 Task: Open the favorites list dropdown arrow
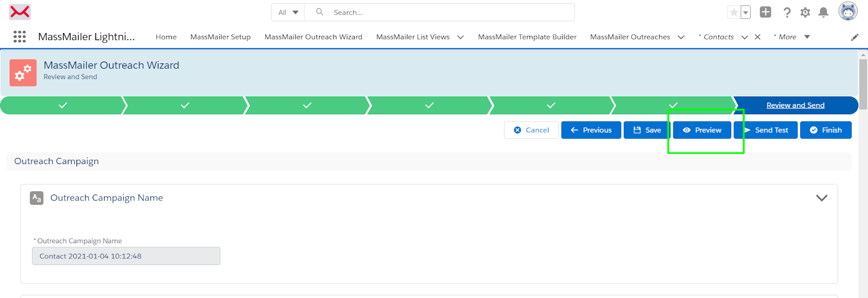click(x=746, y=12)
